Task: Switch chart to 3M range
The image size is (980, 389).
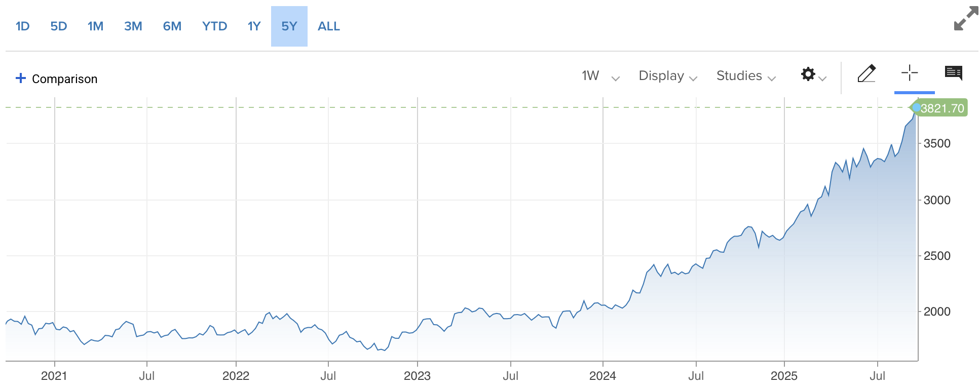Action: pyautogui.click(x=133, y=26)
